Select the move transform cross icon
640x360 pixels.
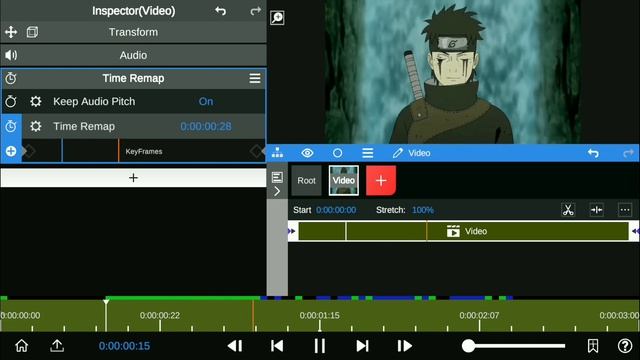click(11, 32)
